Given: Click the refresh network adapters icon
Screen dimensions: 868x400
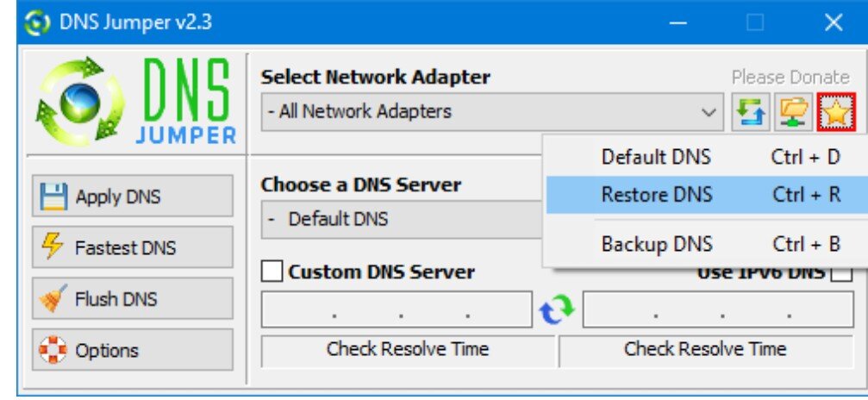Looking at the screenshot, I should click(750, 112).
